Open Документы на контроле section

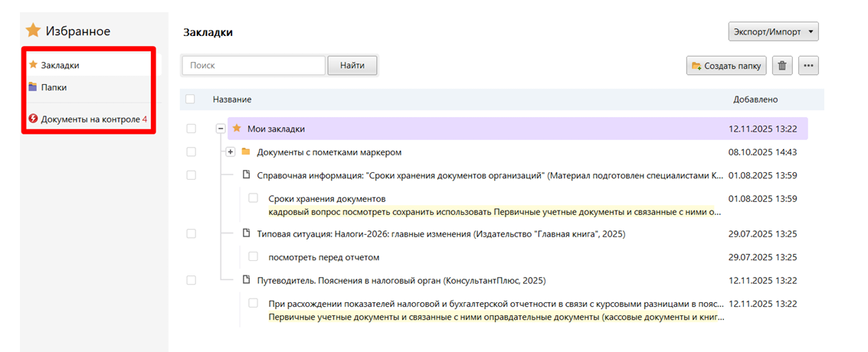pos(90,119)
